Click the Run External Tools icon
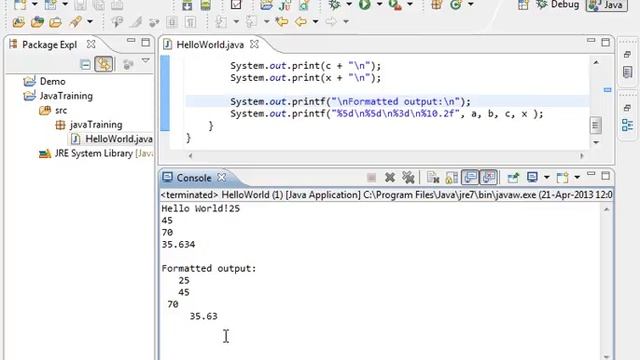The height and width of the screenshot is (360, 640). [x=395, y=4]
